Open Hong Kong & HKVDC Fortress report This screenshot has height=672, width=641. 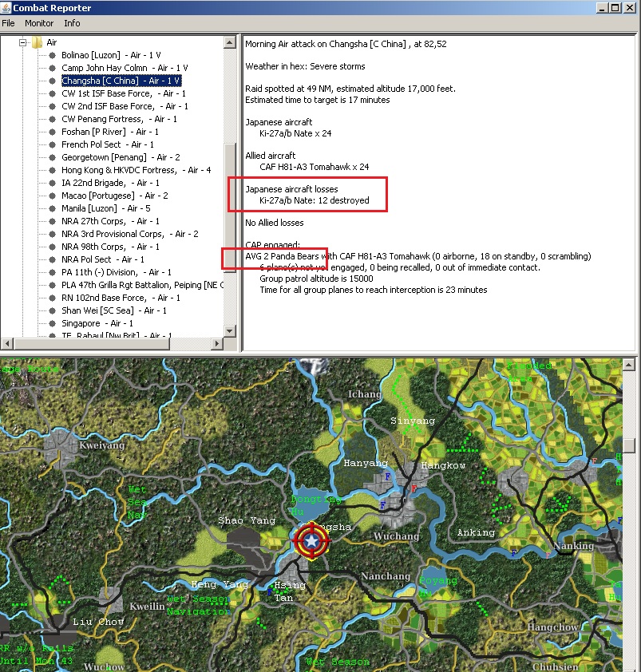tap(137, 170)
